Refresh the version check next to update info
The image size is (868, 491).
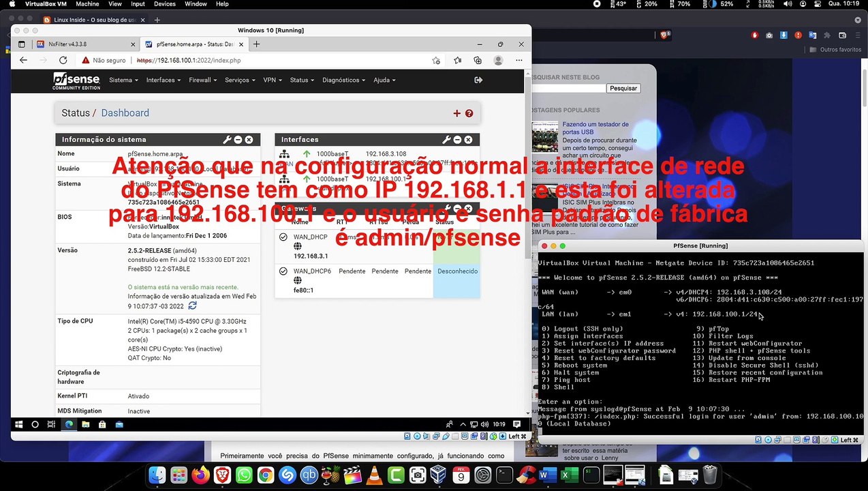click(x=192, y=306)
